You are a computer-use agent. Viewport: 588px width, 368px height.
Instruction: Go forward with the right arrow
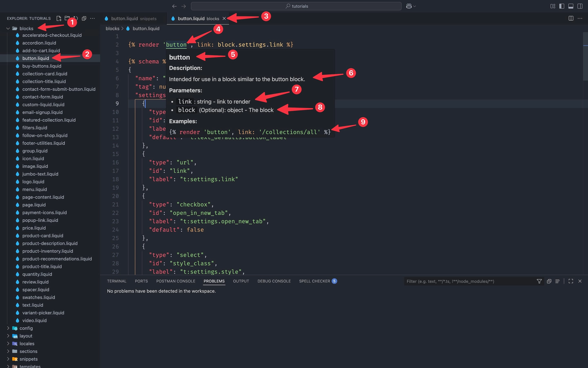click(184, 6)
